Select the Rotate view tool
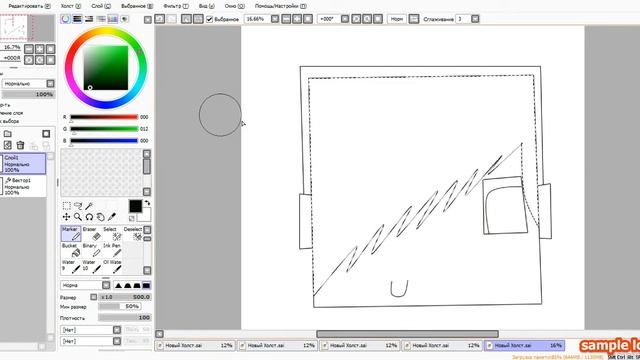Screen dimensions: 640x360 coord(89,217)
